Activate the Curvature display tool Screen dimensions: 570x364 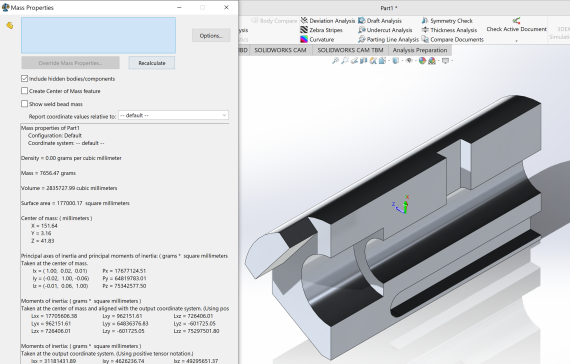coord(318,39)
